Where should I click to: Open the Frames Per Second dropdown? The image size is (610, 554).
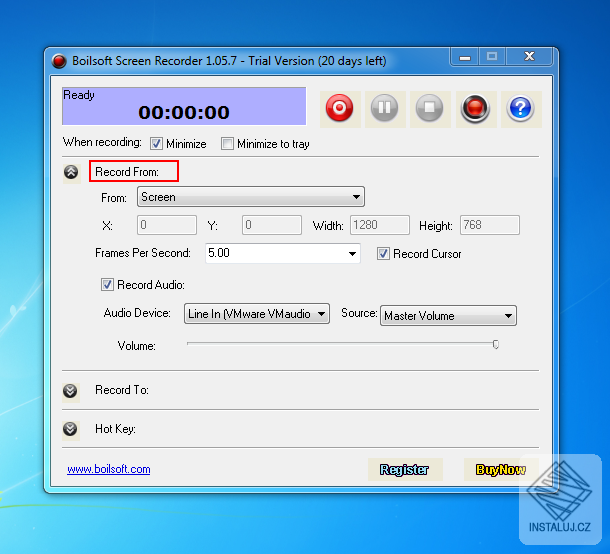click(283, 253)
